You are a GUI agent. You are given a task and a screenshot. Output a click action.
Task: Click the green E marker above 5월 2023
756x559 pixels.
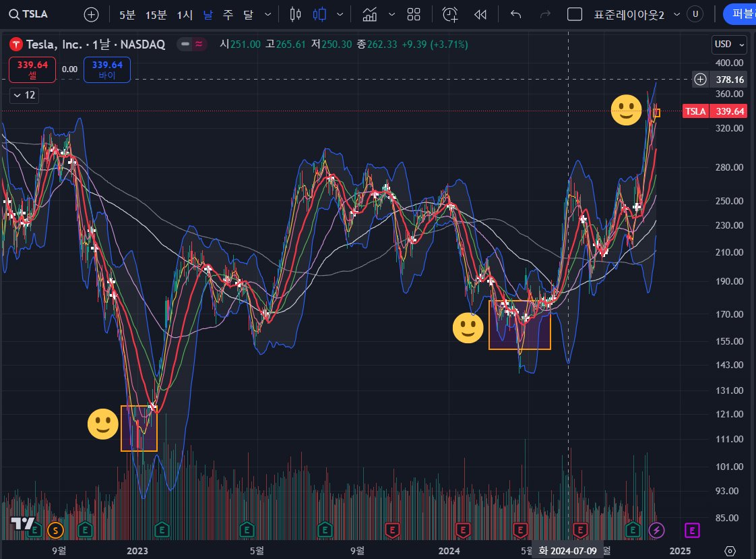247,531
